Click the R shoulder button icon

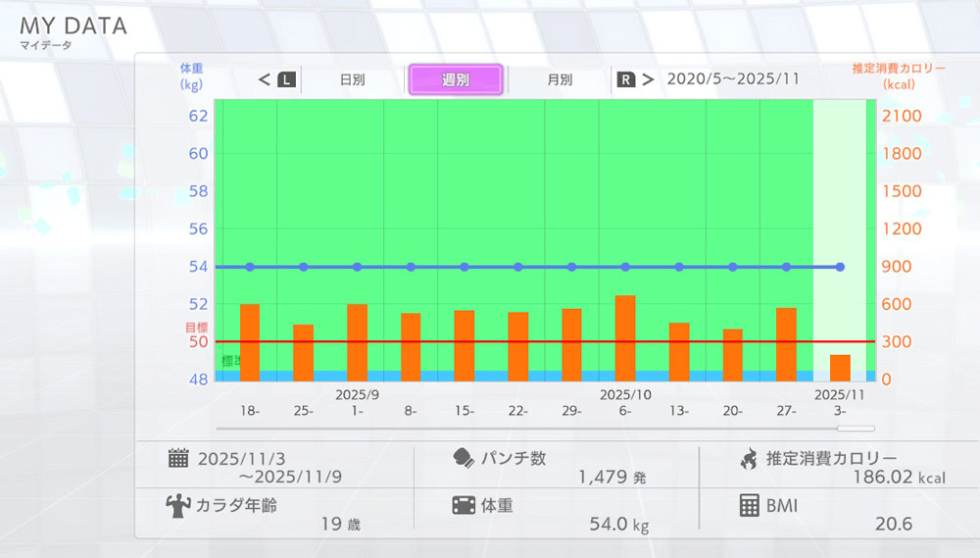625,79
